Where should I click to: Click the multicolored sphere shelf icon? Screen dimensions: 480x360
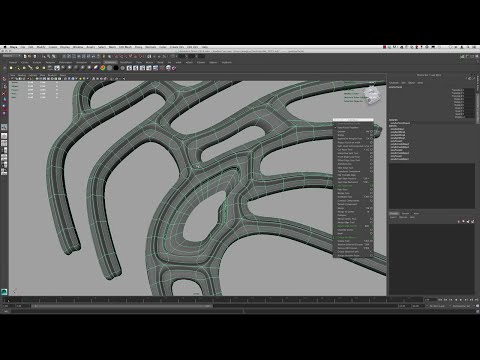(x=103, y=68)
